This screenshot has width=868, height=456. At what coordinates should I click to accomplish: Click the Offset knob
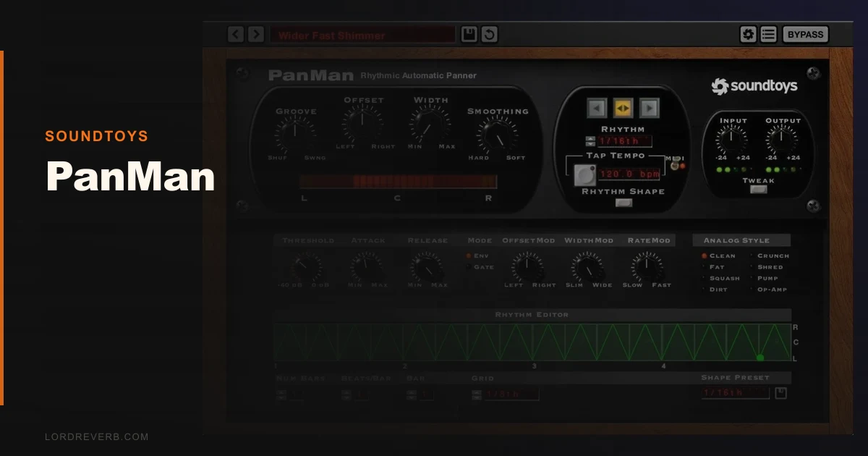[x=362, y=124]
